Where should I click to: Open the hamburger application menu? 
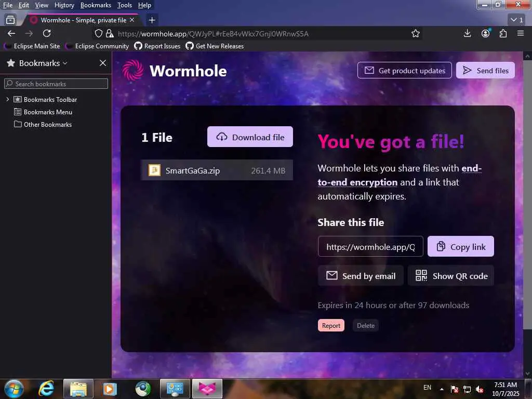pyautogui.click(x=521, y=33)
